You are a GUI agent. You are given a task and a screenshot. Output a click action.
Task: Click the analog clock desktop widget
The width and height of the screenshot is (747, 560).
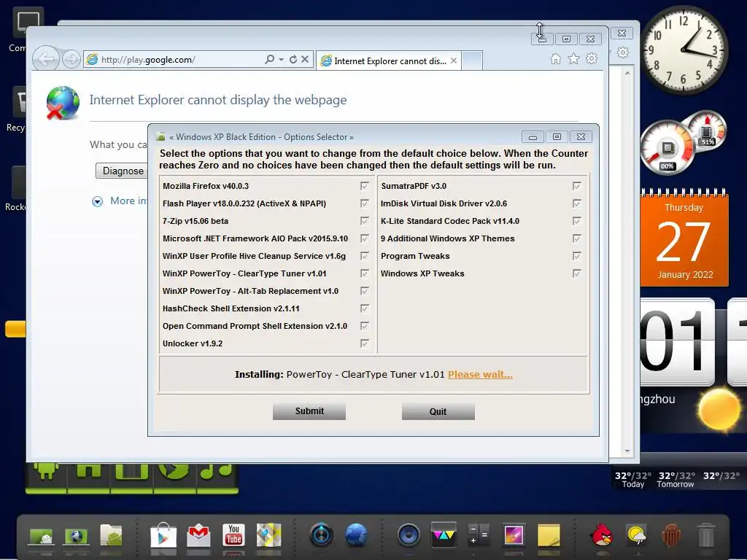point(684,50)
